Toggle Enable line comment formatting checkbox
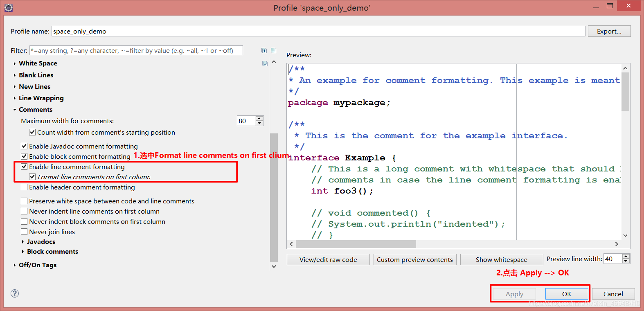 24,167
